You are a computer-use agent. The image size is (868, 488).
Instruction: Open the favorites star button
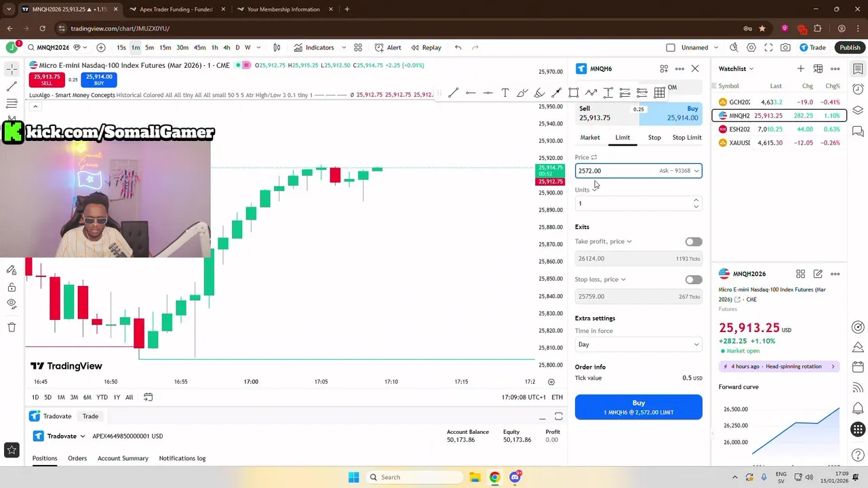[12, 449]
